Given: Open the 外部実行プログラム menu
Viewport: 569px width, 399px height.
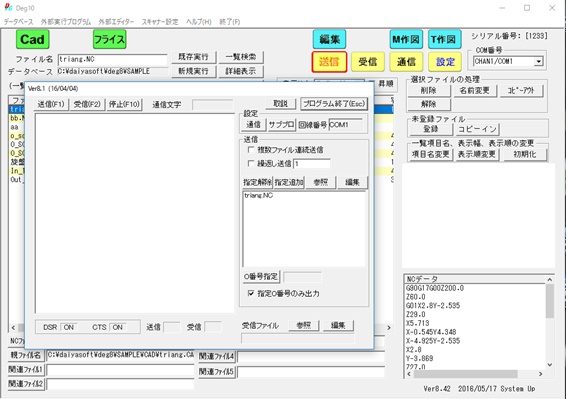Looking at the screenshot, I should point(66,22).
